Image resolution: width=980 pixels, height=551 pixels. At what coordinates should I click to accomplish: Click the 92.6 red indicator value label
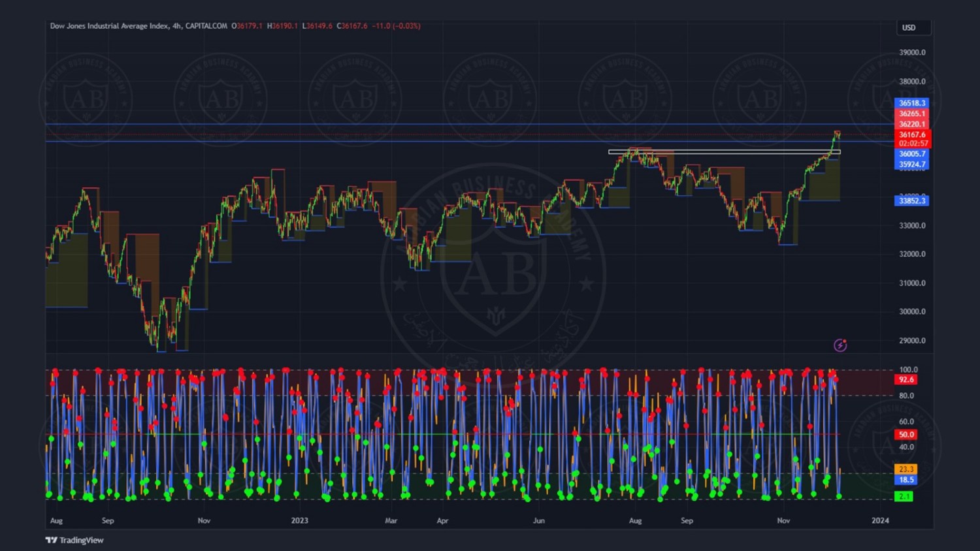click(x=906, y=379)
